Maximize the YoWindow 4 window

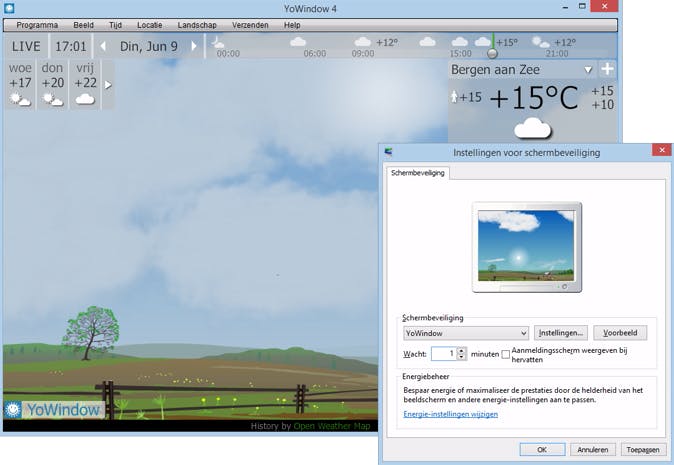[x=582, y=6]
